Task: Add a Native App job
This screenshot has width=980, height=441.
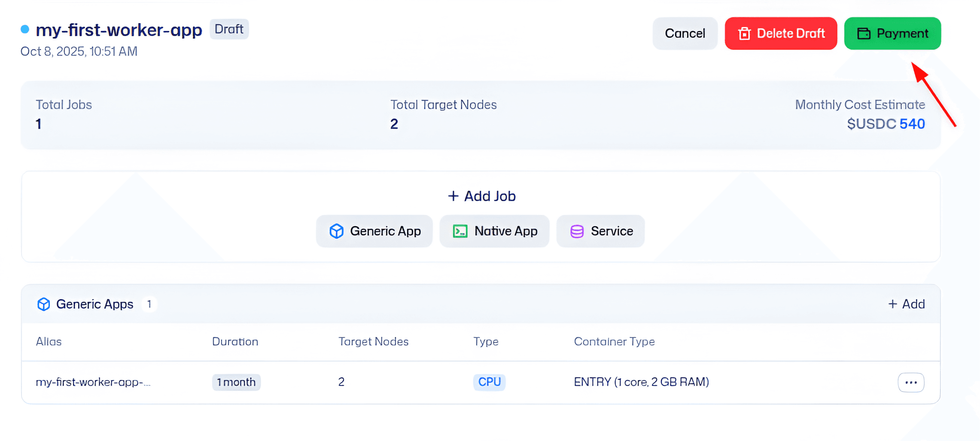Action: (494, 231)
